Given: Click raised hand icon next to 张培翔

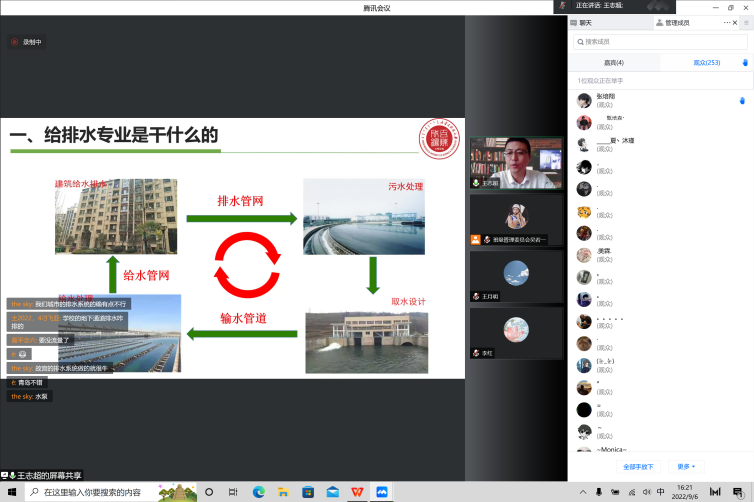Looking at the screenshot, I should pyautogui.click(x=741, y=100).
